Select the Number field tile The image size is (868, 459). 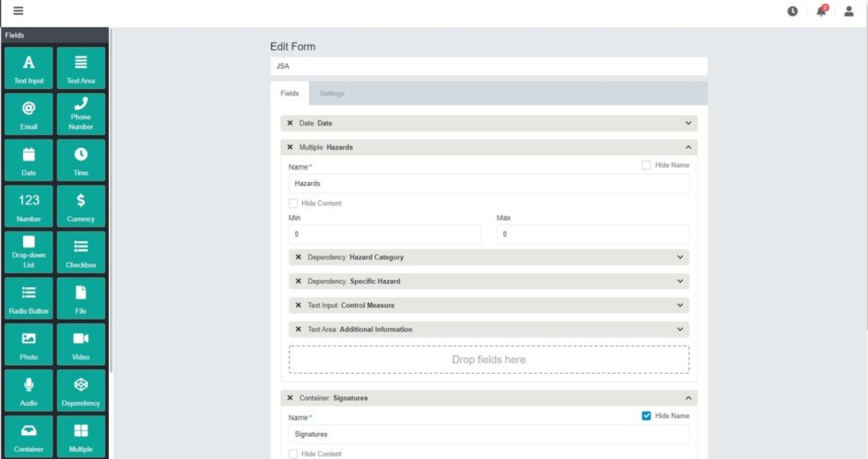click(x=28, y=207)
